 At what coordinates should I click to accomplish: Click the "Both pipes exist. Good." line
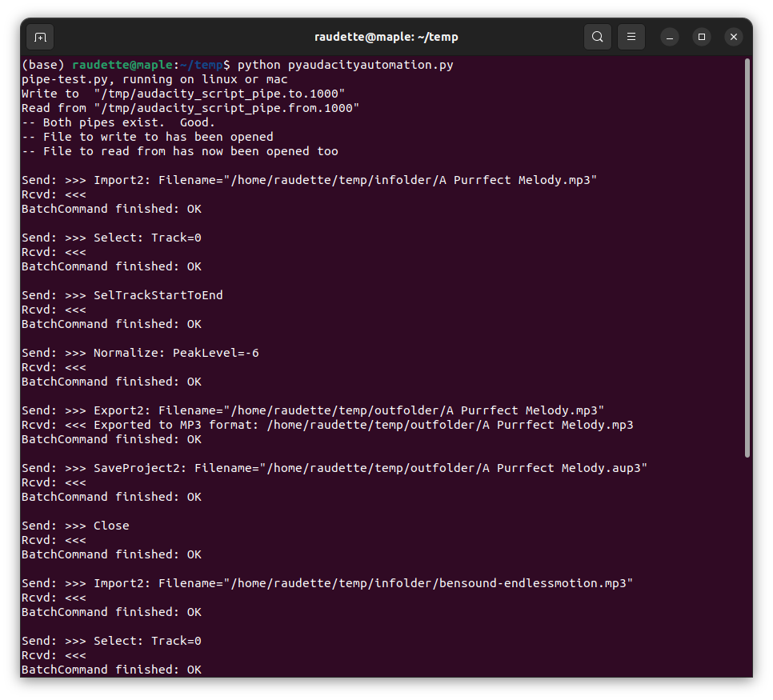(118, 122)
